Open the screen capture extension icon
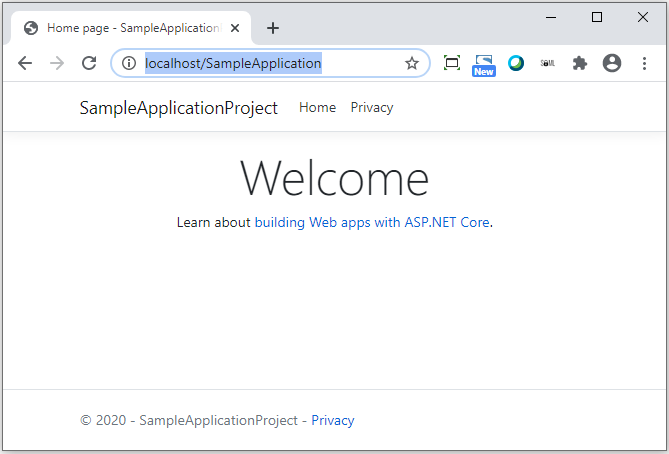 tap(452, 63)
